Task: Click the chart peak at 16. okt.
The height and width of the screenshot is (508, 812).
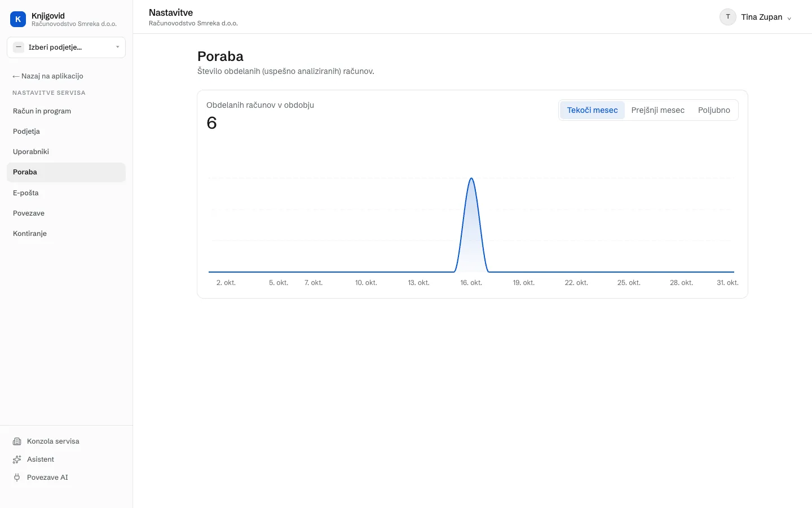Action: [x=471, y=179]
